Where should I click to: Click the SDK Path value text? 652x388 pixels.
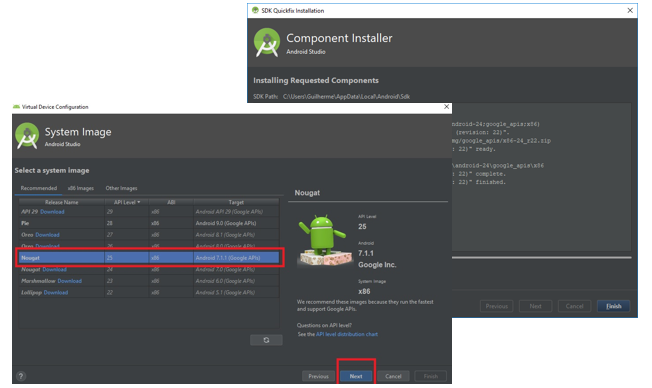[x=346, y=96]
